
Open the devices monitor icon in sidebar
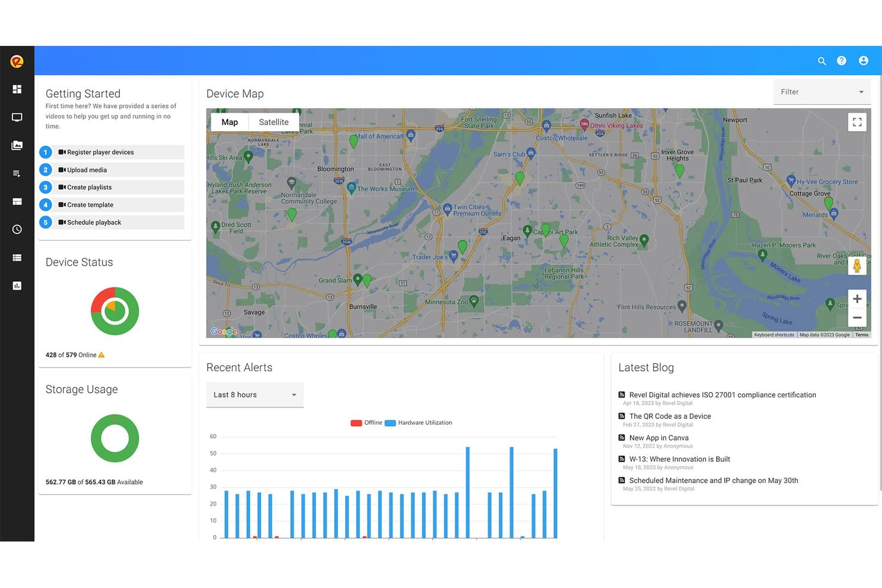[17, 117]
